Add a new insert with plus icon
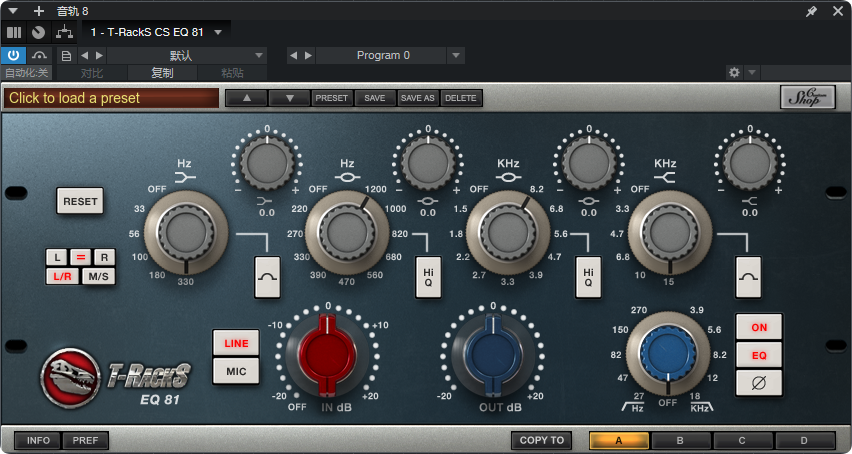 (39, 11)
